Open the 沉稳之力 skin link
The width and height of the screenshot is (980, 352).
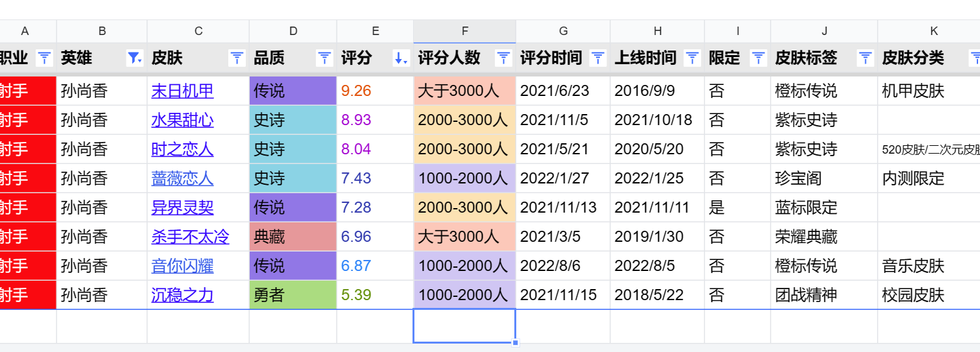pos(182,295)
